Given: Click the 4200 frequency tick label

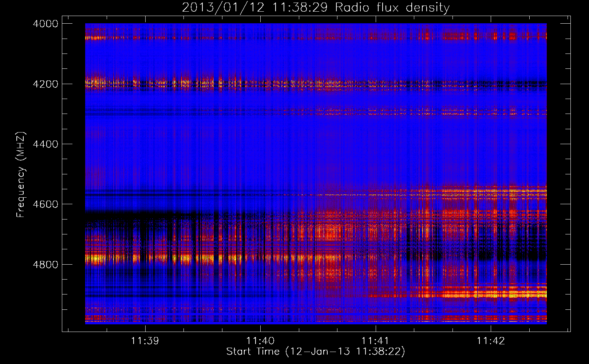Looking at the screenshot, I should pyautogui.click(x=46, y=84).
